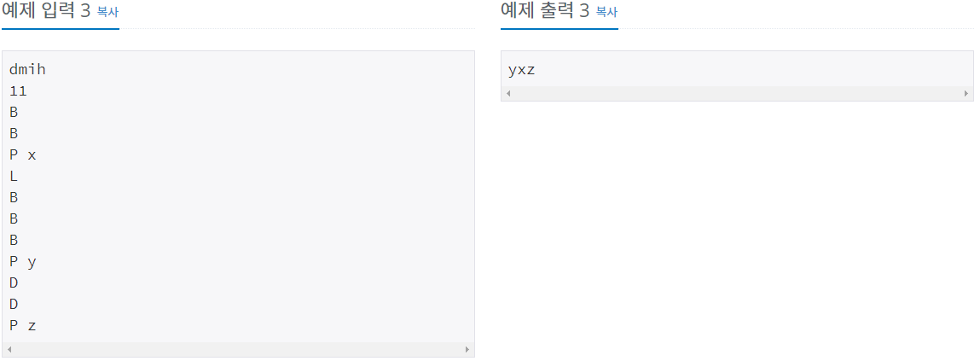Click the first 'B' line below '11'
This screenshot has height=361, width=980.
(14, 112)
